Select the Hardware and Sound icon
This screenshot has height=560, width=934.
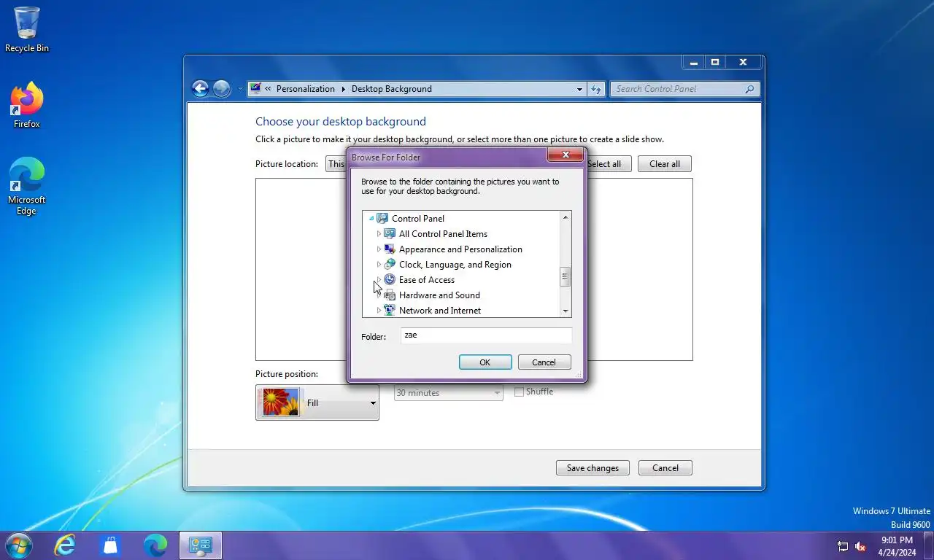pos(390,295)
